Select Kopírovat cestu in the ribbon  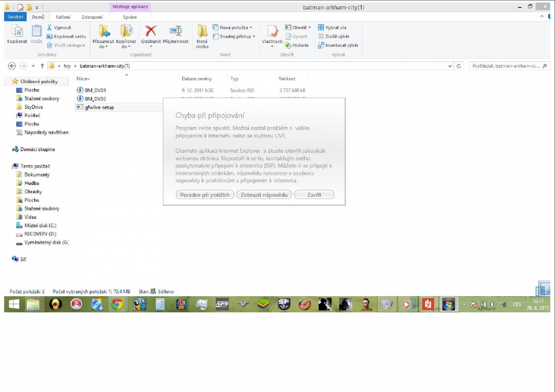pyautogui.click(x=66, y=36)
